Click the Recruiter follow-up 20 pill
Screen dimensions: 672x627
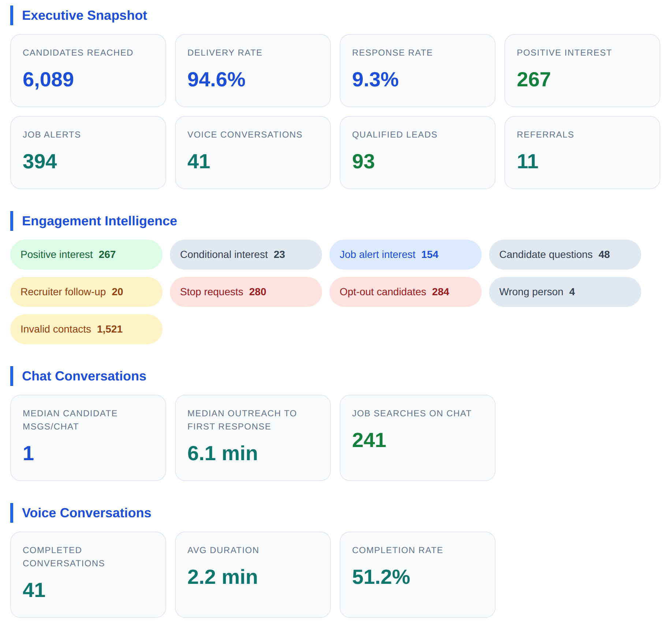86,292
